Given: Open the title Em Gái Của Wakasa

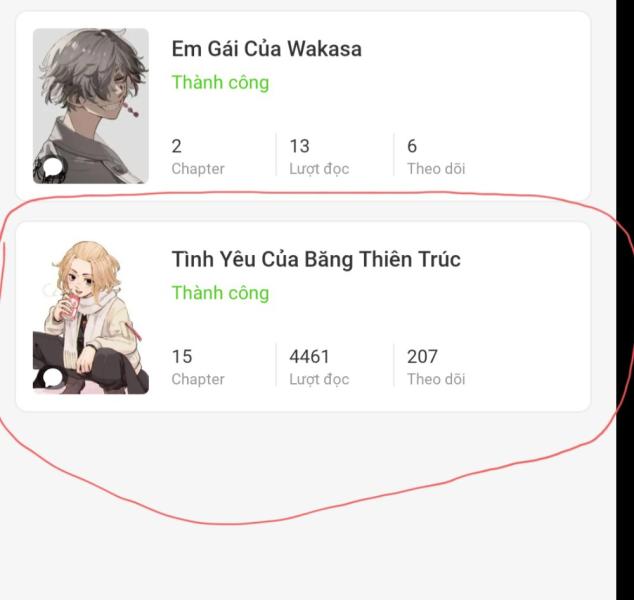Looking at the screenshot, I should pos(266,49).
